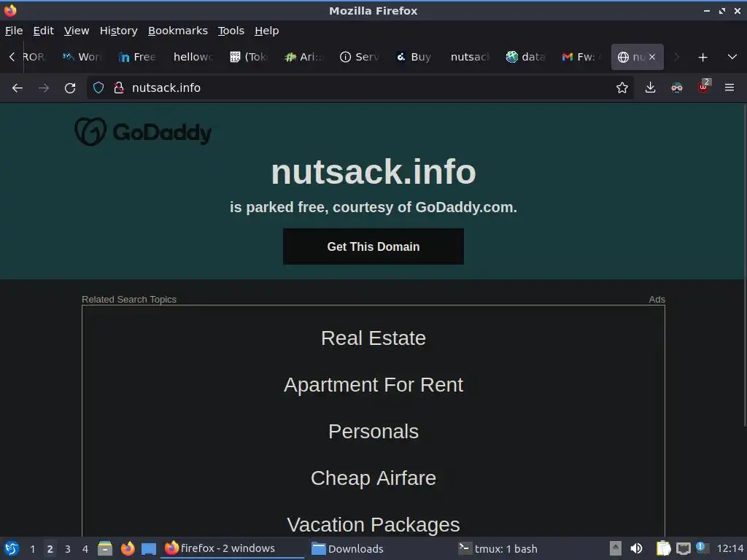Open the Edit menu
This screenshot has width=747, height=560.
[43, 31]
